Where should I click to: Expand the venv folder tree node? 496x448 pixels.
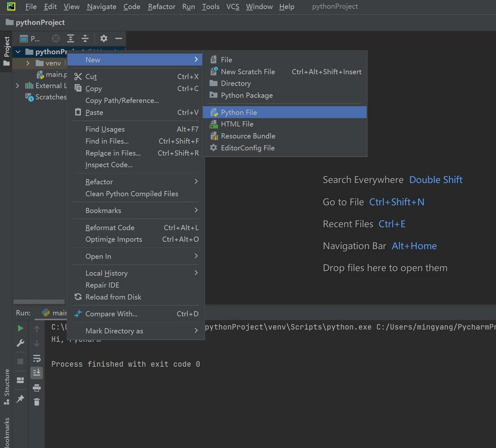pos(28,63)
